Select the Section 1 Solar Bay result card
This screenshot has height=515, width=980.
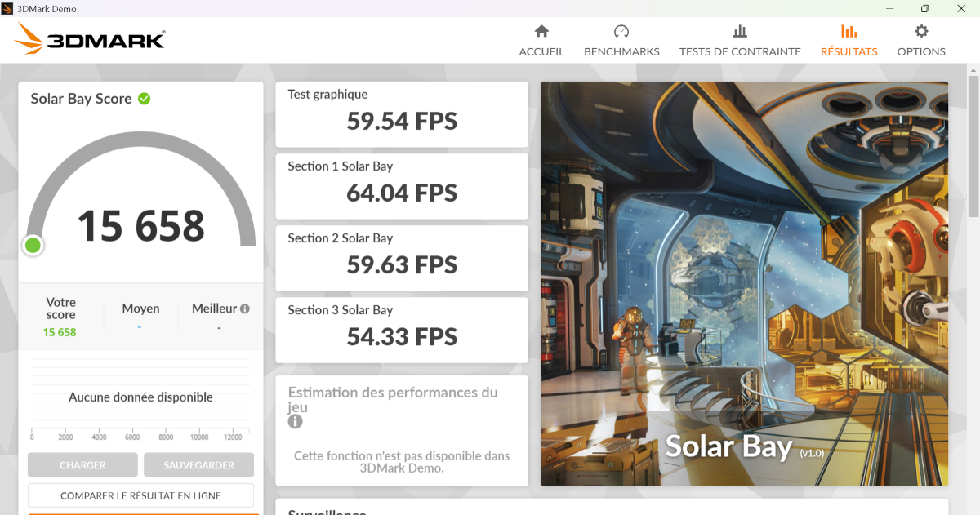click(x=402, y=186)
